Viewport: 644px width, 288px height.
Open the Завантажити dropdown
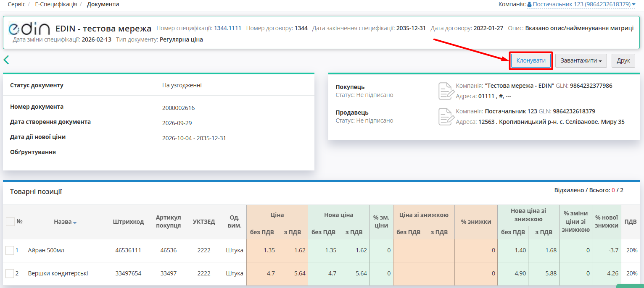[x=581, y=60]
